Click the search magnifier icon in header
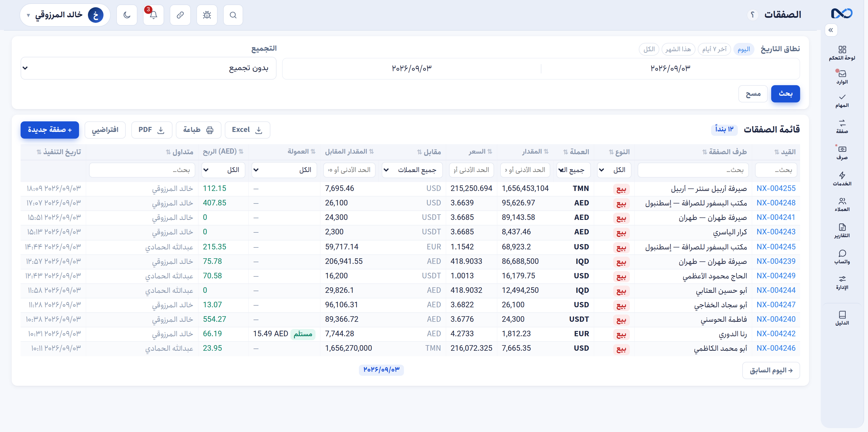The image size is (868, 432). click(x=233, y=15)
